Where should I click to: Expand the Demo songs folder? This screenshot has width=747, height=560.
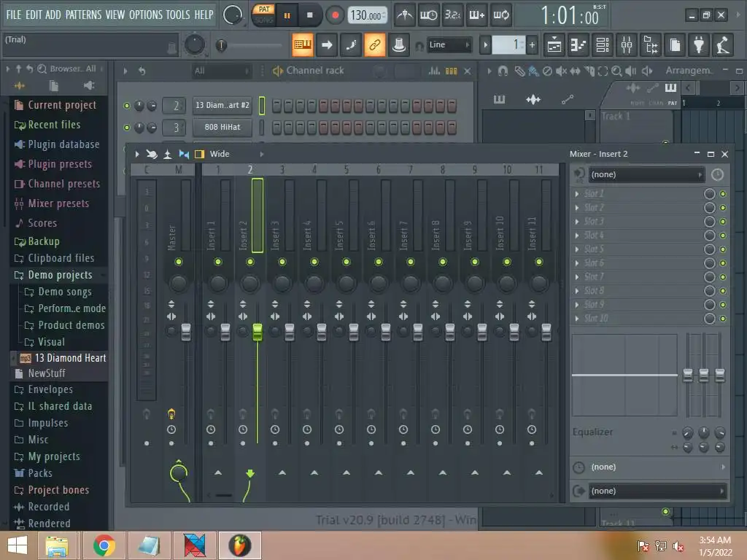point(65,292)
